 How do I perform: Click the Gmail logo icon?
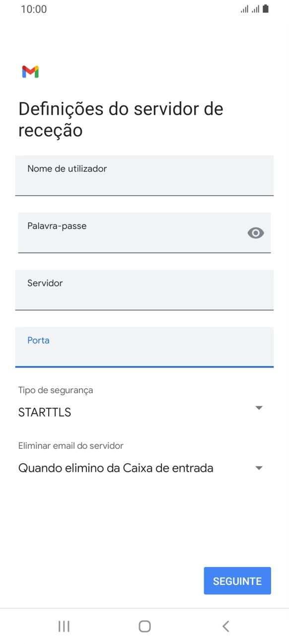(30, 72)
